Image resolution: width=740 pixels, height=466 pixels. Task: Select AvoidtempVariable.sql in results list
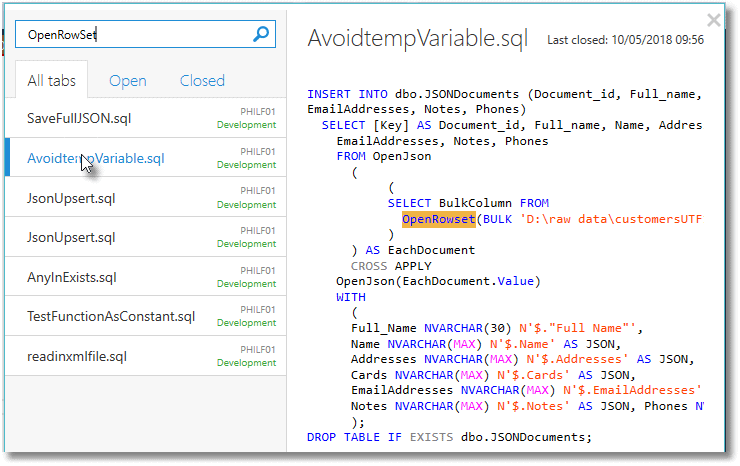[x=145, y=158]
